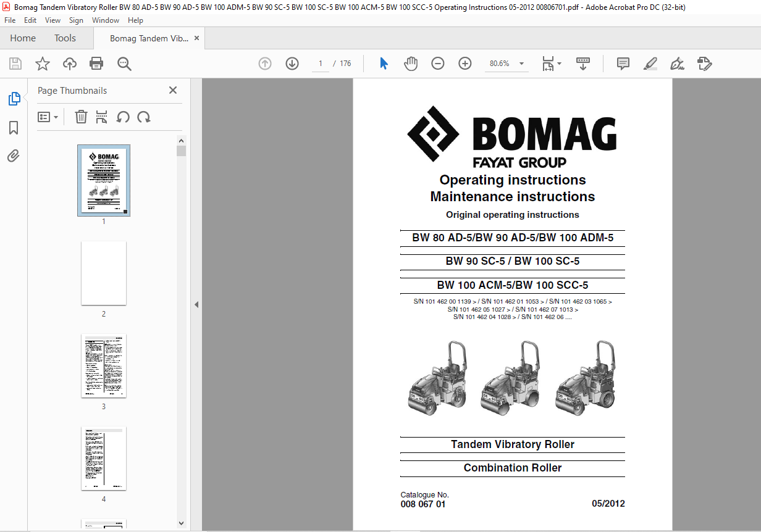Open the Window menu
The image size is (761, 532).
tap(106, 20)
